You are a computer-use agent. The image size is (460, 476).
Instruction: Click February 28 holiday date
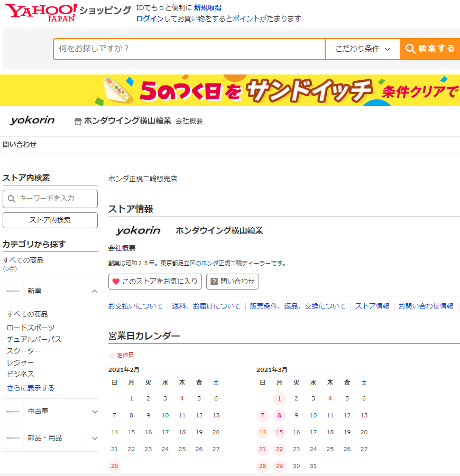(115, 466)
